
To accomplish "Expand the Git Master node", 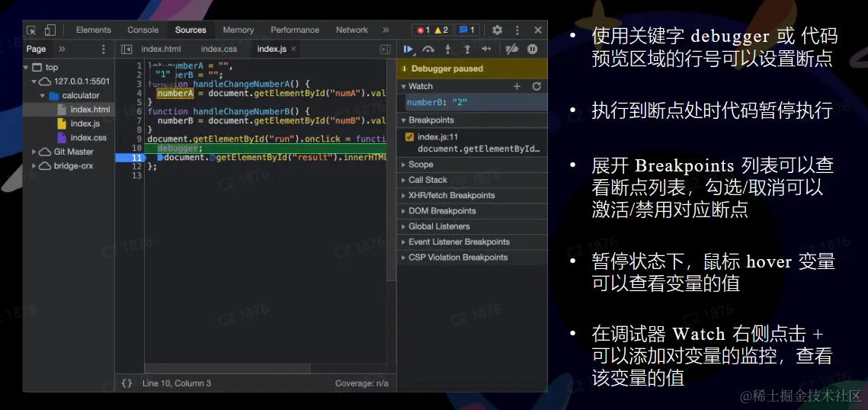I will pyautogui.click(x=34, y=152).
